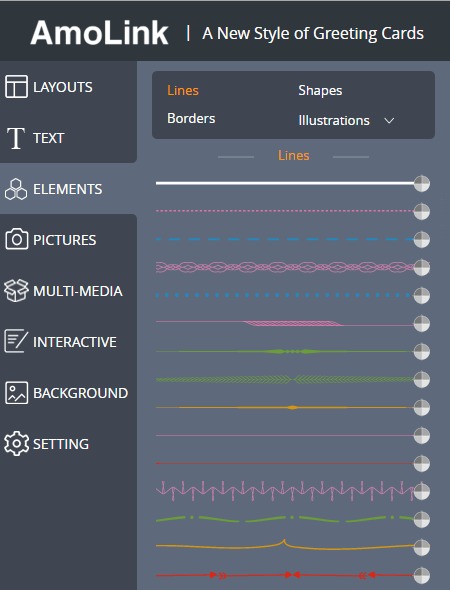Click round icon beside orange brace line
The width and height of the screenshot is (450, 590).
point(421,547)
